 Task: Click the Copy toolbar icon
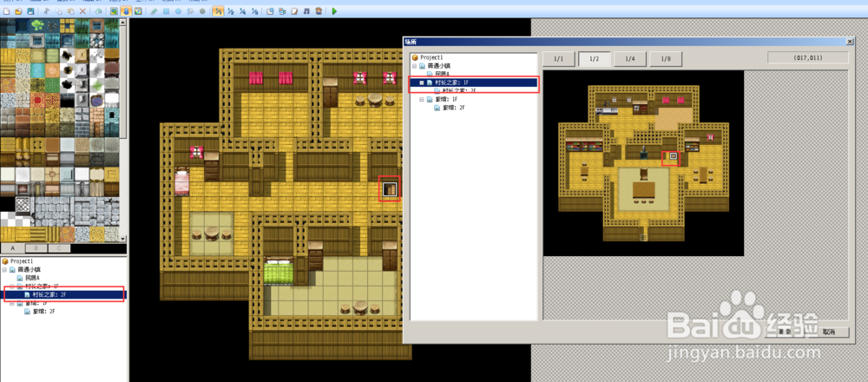click(x=59, y=11)
